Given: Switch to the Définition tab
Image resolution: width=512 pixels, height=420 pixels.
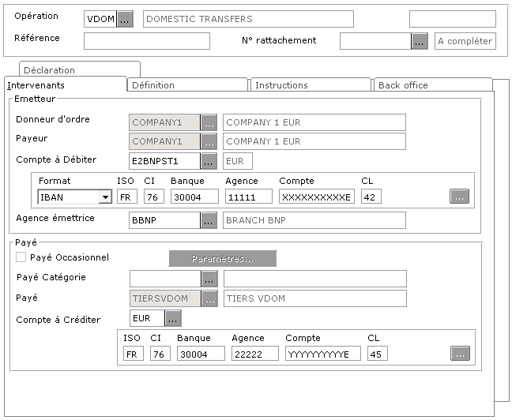Looking at the screenshot, I should pyautogui.click(x=188, y=85).
